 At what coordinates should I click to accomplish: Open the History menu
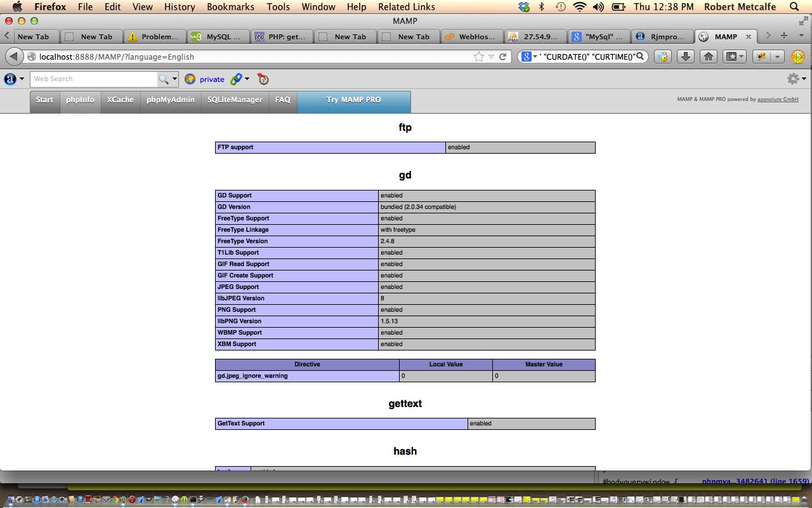180,7
